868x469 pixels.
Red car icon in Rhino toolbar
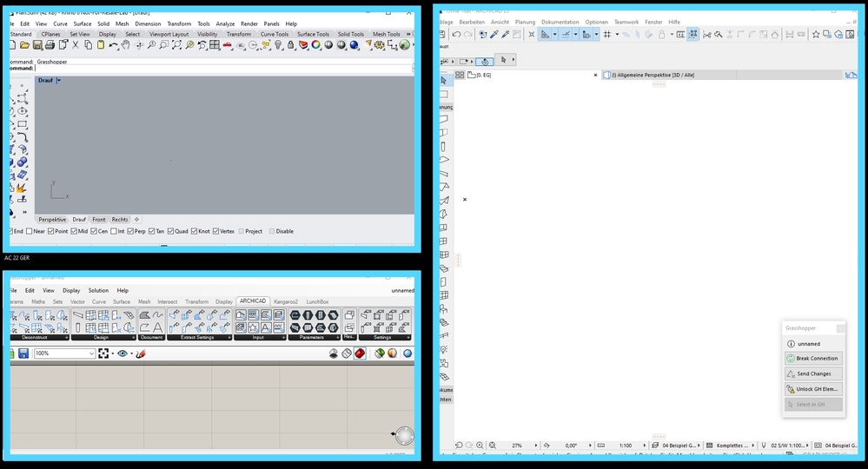click(x=228, y=45)
